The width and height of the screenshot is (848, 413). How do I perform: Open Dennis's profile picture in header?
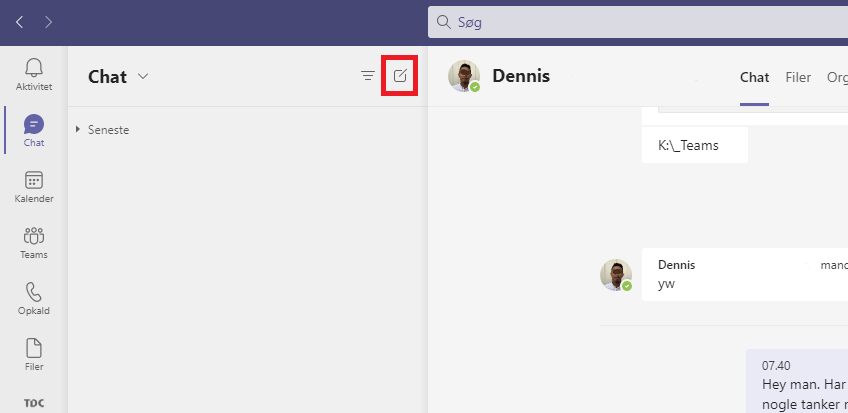point(464,76)
